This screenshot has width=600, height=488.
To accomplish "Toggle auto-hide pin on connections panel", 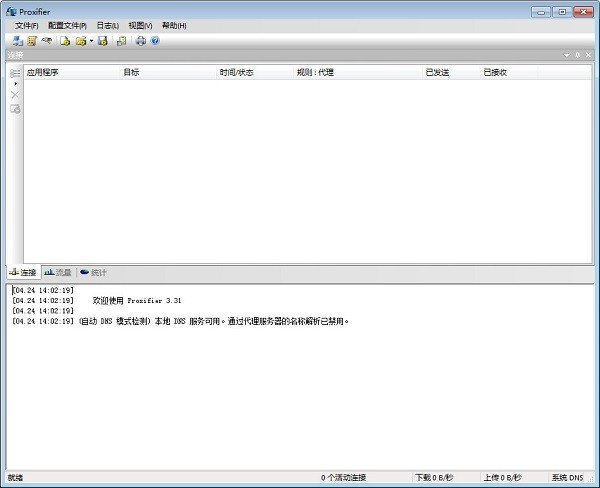I will point(578,55).
